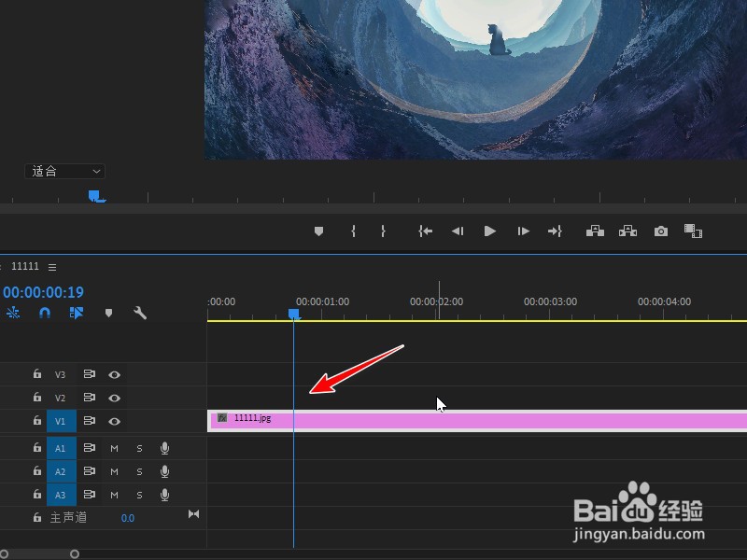Enable voice-over record on A1

pos(165,448)
